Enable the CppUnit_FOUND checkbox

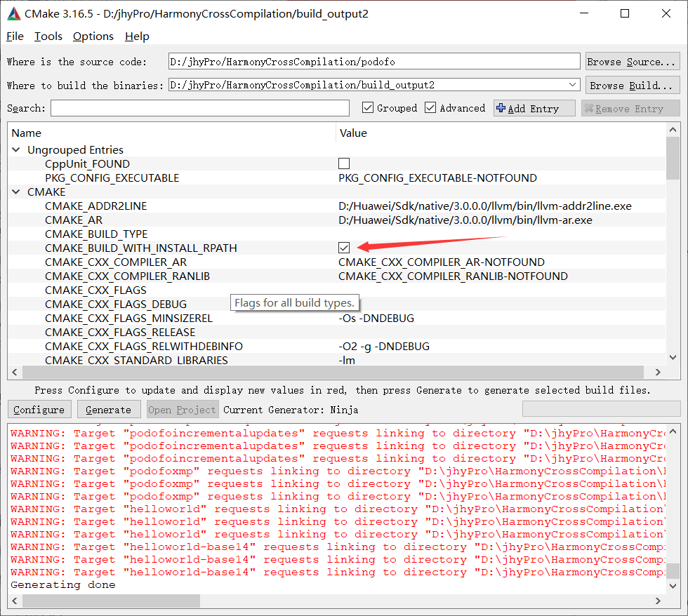[344, 163]
